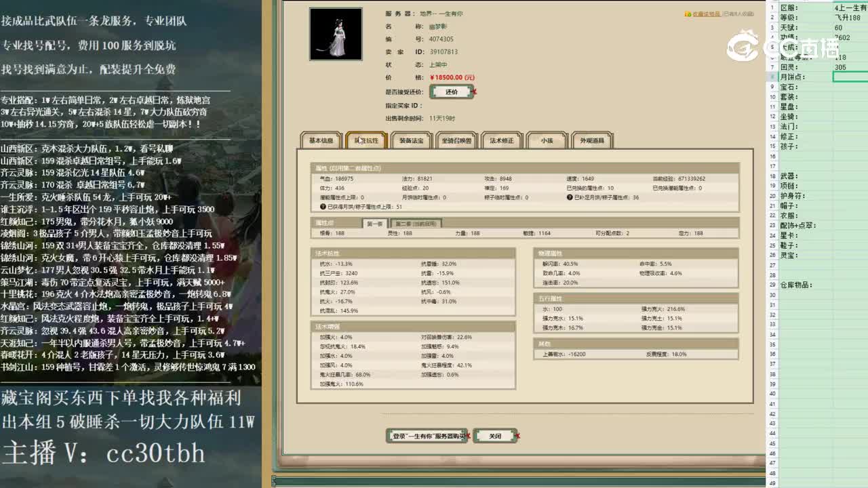Click the remaining time 11天19时
Viewport: 868px width, 488px height.
(x=442, y=118)
